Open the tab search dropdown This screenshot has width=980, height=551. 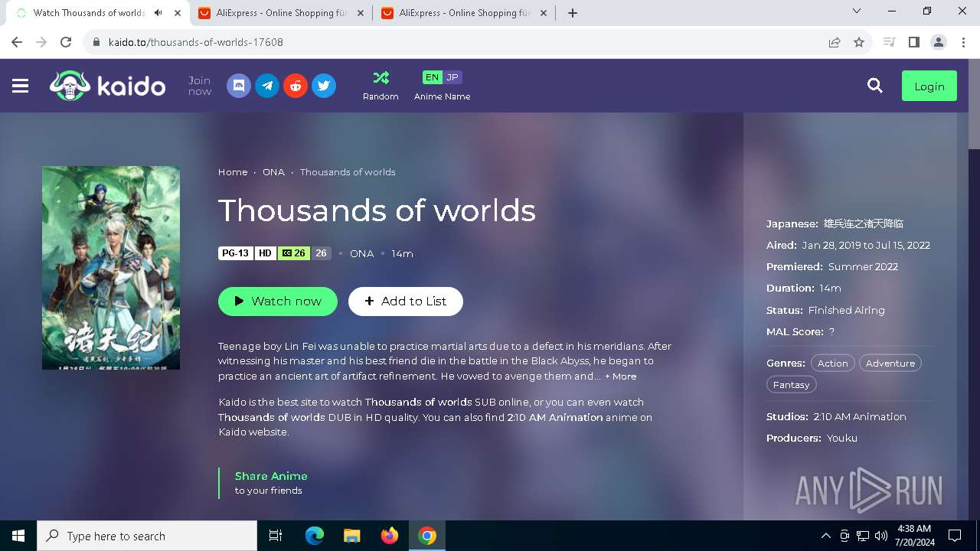pos(857,11)
